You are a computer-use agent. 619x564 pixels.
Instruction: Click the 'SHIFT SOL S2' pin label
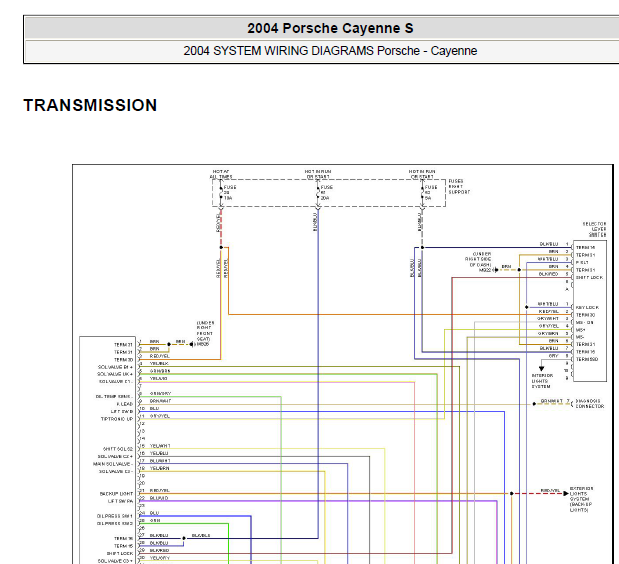[118, 449]
